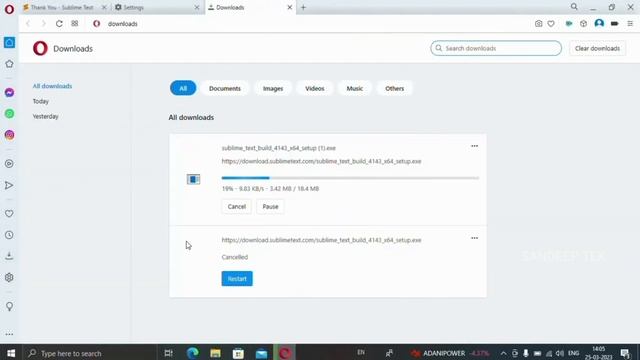Open Easy Setup menu icon

point(630,24)
